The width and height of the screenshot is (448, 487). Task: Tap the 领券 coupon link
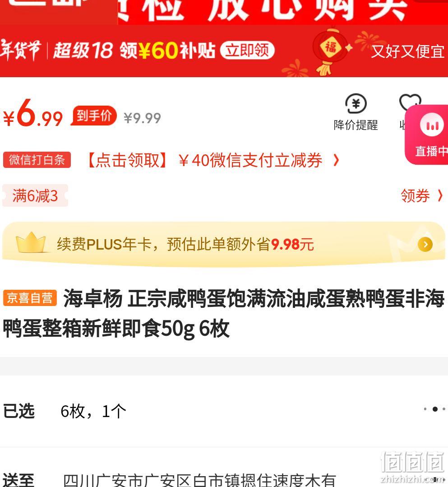(x=416, y=196)
